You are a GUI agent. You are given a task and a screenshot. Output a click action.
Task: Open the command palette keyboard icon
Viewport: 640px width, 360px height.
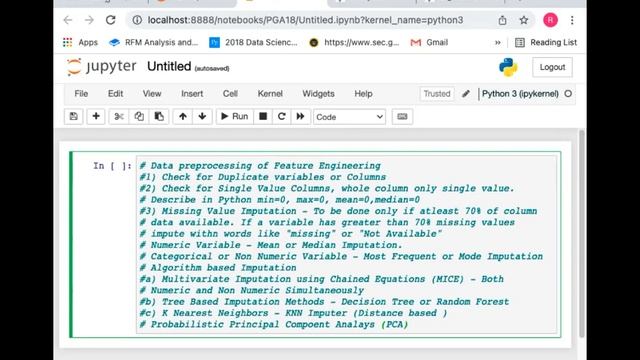click(x=402, y=117)
